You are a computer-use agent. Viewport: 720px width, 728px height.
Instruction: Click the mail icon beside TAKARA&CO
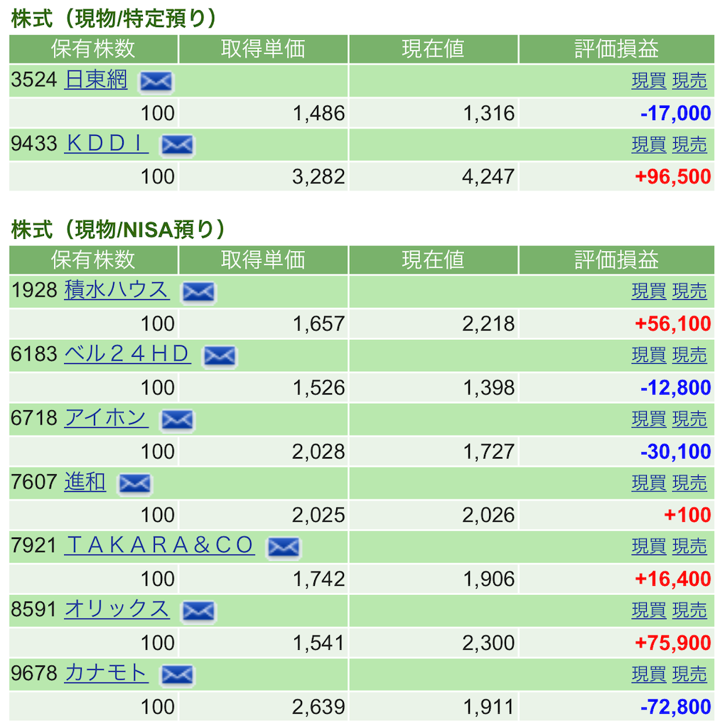(284, 547)
